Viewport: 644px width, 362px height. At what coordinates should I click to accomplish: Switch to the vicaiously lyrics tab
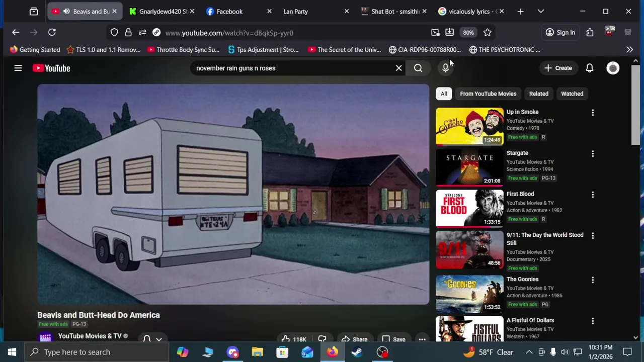pos(470,11)
